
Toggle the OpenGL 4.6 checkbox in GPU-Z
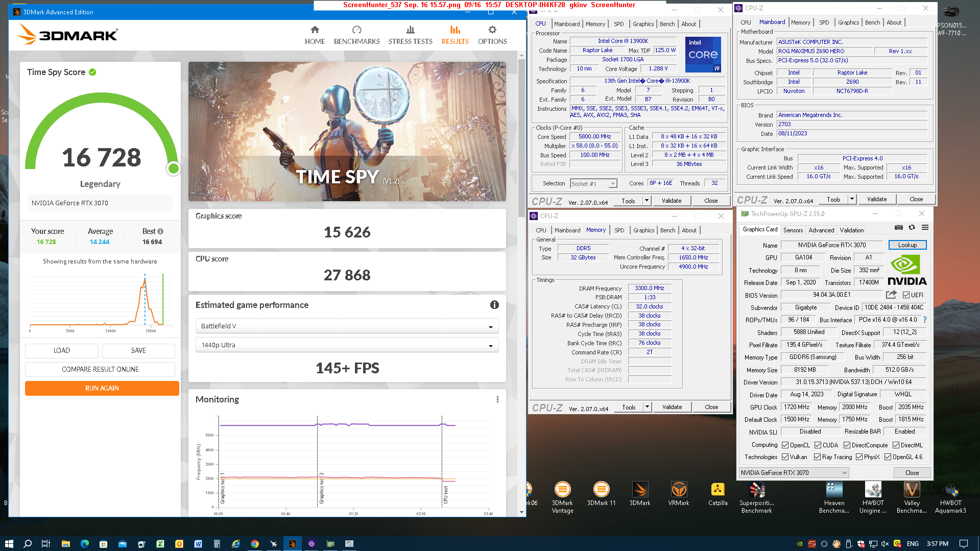click(888, 457)
